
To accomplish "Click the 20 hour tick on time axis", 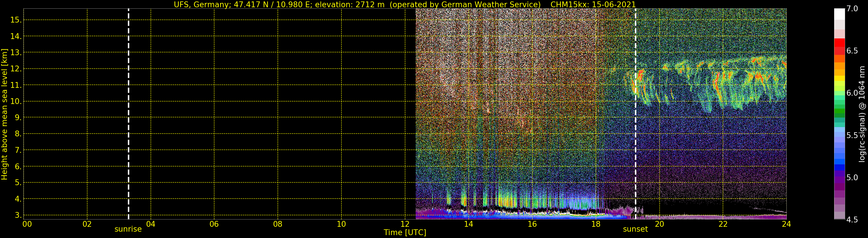I will click(x=659, y=224).
